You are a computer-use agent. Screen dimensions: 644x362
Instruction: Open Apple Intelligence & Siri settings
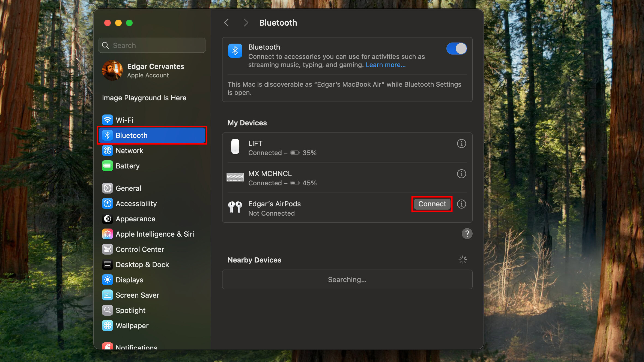click(x=154, y=234)
